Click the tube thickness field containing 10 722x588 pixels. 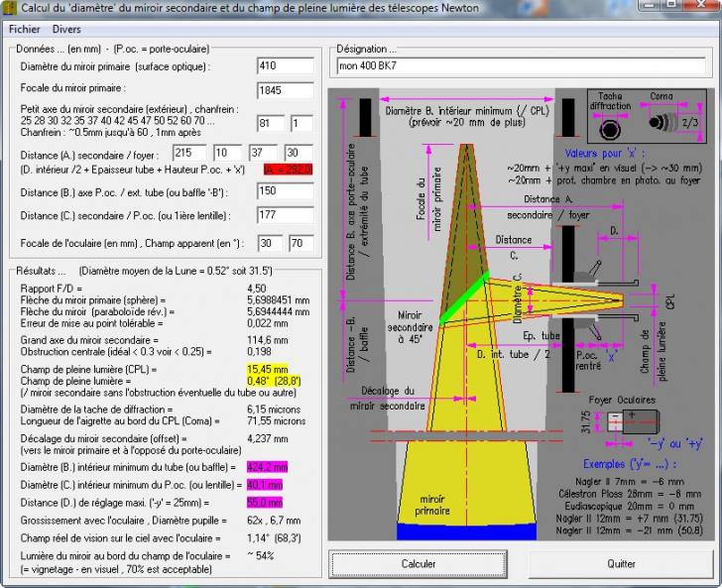click(x=228, y=153)
